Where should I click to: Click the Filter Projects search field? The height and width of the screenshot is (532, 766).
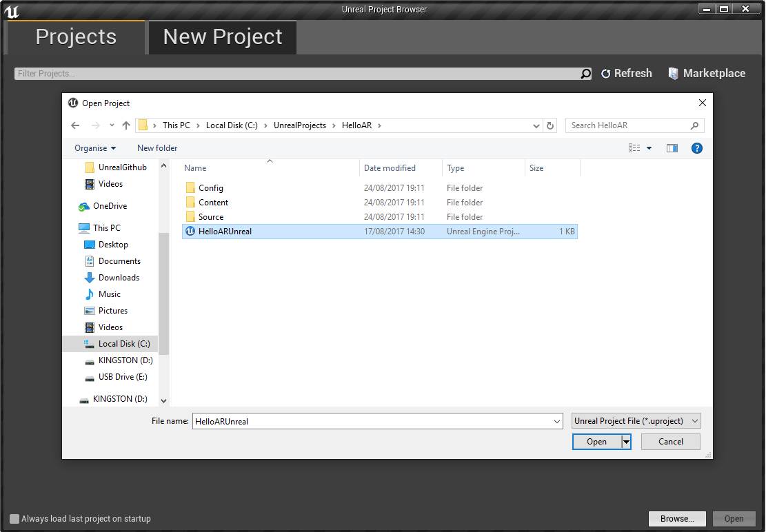click(296, 74)
